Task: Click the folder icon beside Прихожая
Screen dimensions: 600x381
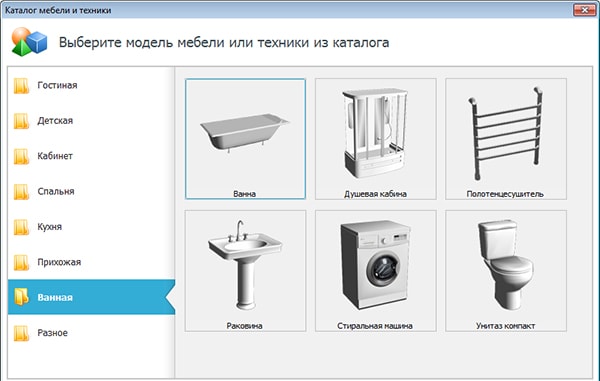Action: [x=21, y=262]
